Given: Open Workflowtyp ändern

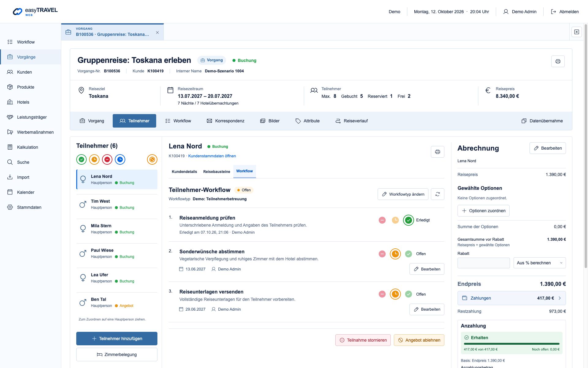Looking at the screenshot, I should pos(403,194).
